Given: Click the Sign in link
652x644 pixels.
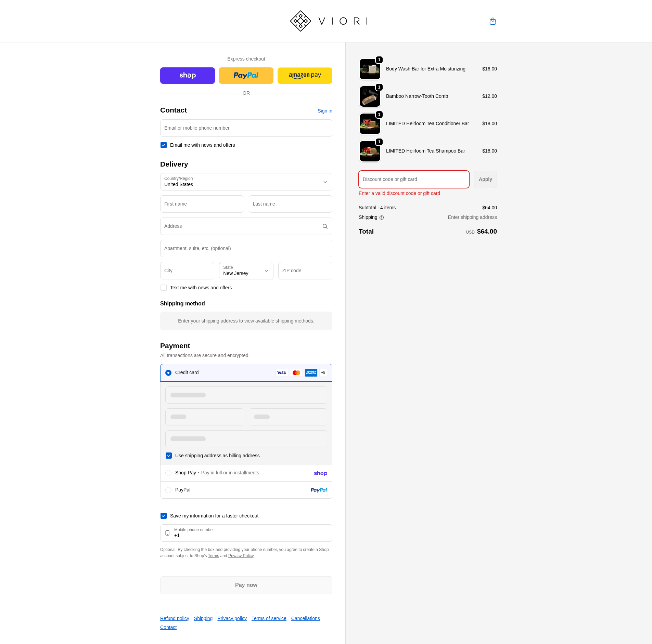Looking at the screenshot, I should pos(324,111).
